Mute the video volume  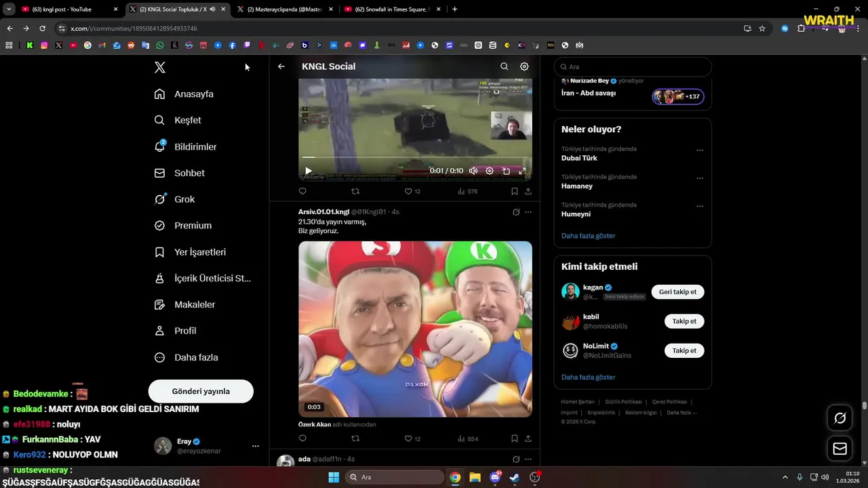point(473,171)
